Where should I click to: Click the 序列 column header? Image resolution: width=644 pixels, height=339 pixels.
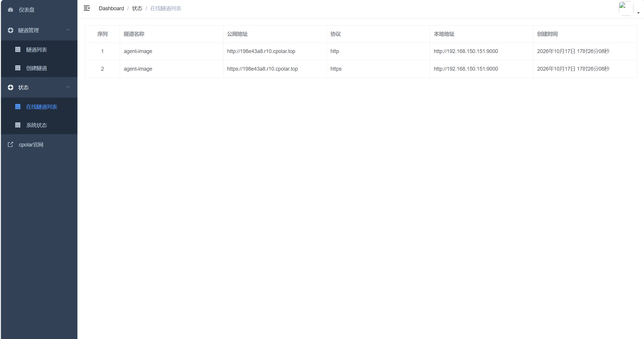click(x=102, y=34)
